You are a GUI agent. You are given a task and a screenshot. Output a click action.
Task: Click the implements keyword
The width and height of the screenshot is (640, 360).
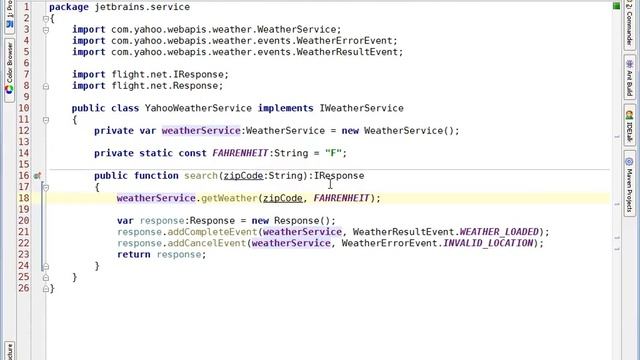[x=285, y=108]
